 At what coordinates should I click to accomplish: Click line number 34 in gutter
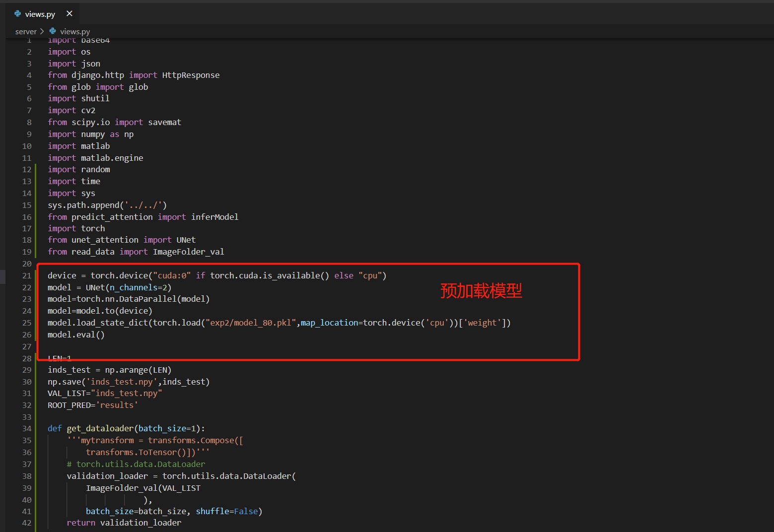(27, 428)
